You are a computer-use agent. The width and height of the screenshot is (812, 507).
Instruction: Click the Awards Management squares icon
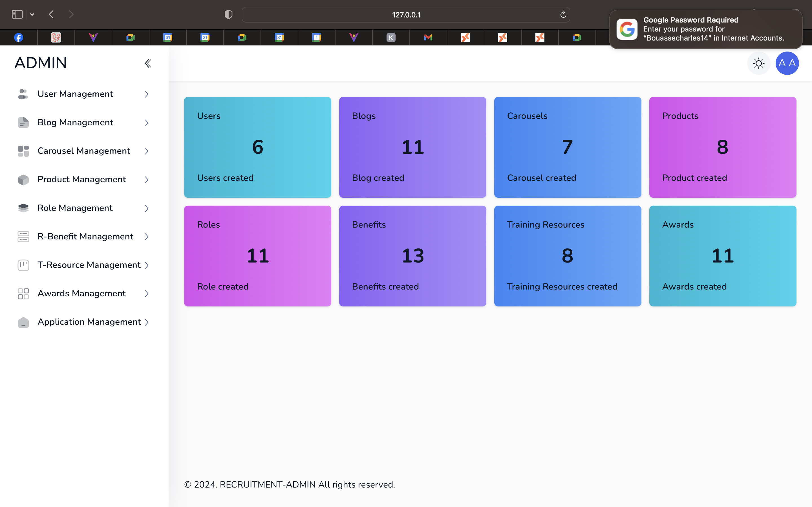click(x=23, y=293)
